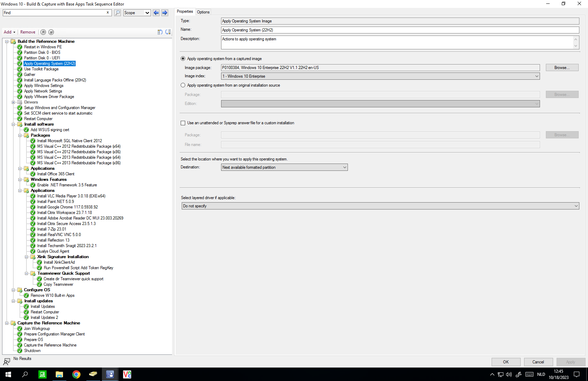Switch to the Properties tab
Viewport: 588px width, 381px height.
(185, 12)
